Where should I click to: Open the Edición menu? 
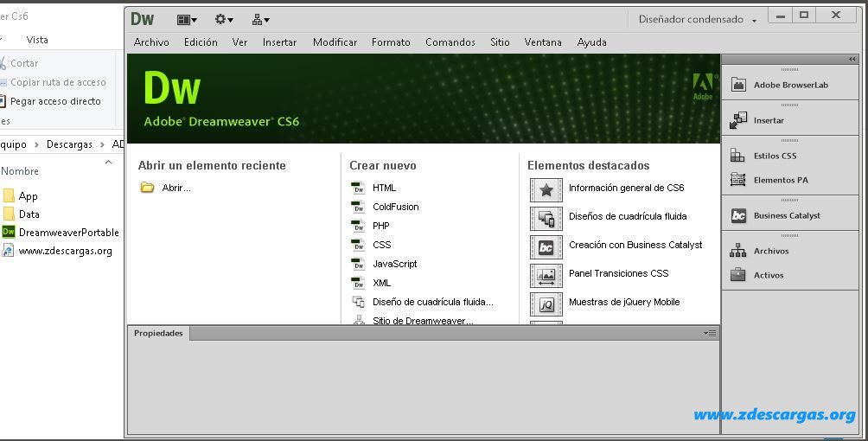[201, 42]
